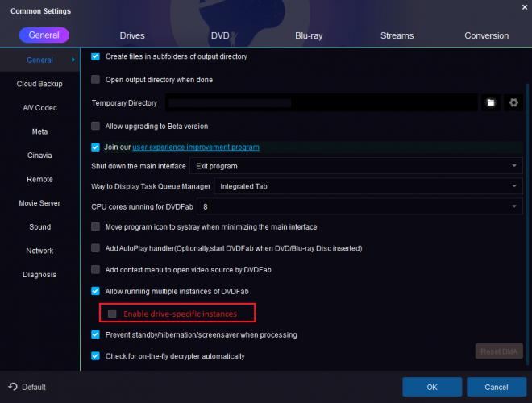The width and height of the screenshot is (532, 403).
Task: Open A/V Codec settings in sidebar
Action: (x=39, y=107)
